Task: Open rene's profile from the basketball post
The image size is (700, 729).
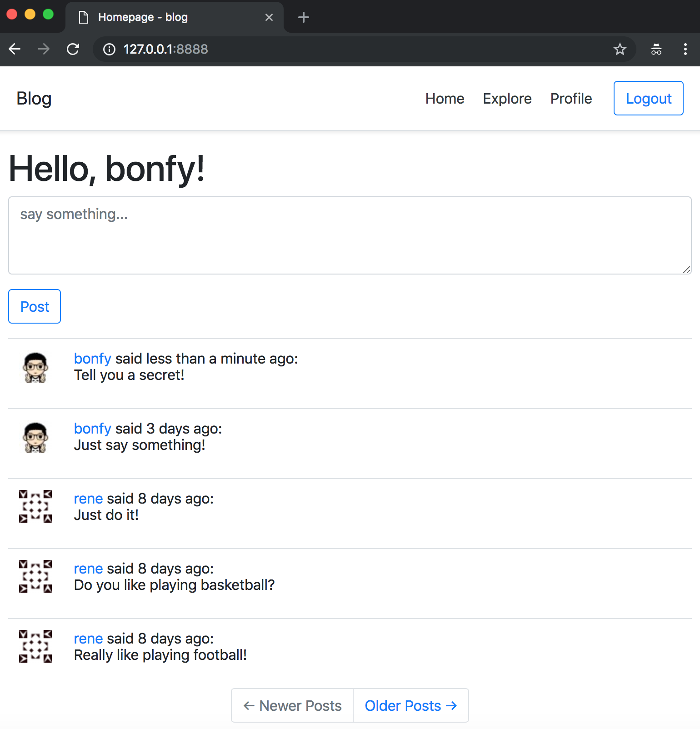Action: point(88,569)
